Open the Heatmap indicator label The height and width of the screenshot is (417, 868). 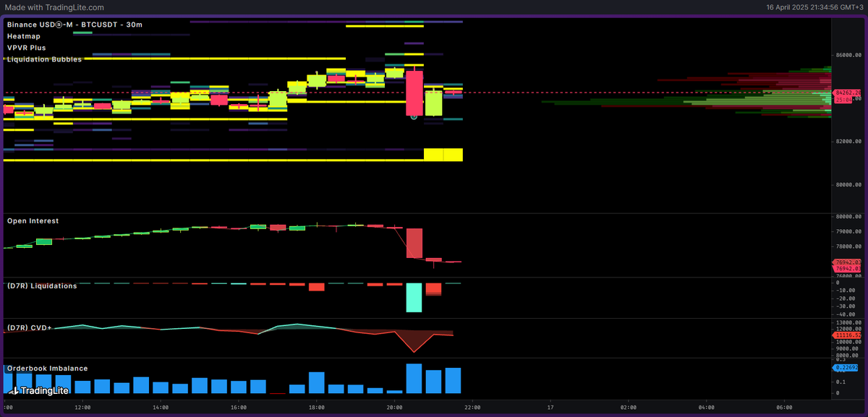point(22,36)
